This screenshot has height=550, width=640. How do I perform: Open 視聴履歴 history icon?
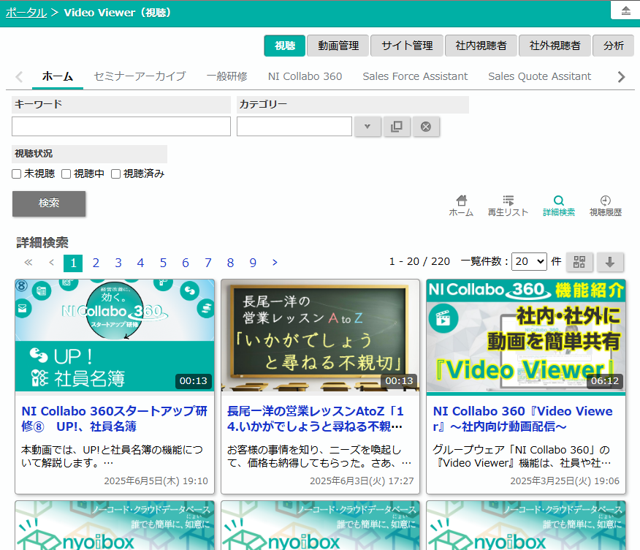[605, 205]
